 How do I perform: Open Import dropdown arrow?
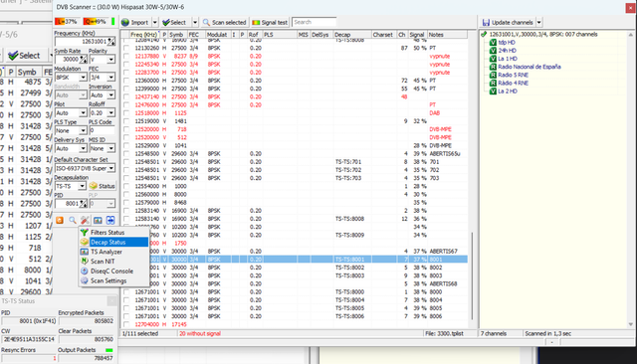(x=155, y=22)
